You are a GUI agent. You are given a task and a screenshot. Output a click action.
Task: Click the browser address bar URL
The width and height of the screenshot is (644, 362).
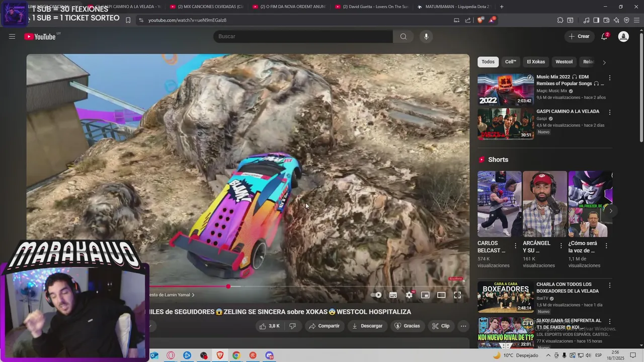(187, 20)
